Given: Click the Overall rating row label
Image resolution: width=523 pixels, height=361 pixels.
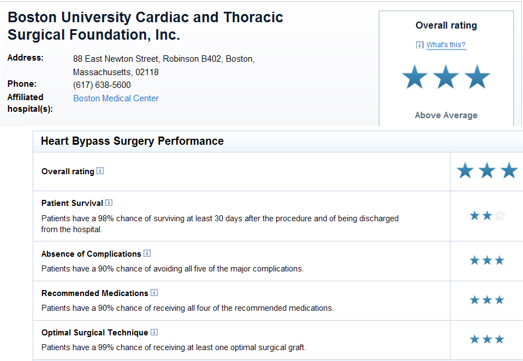Looking at the screenshot, I should (x=68, y=171).
